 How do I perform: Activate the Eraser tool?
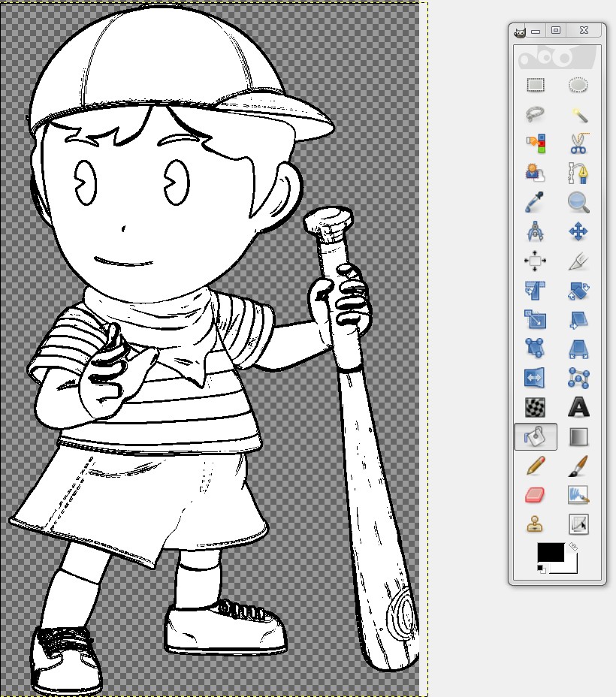(535, 495)
